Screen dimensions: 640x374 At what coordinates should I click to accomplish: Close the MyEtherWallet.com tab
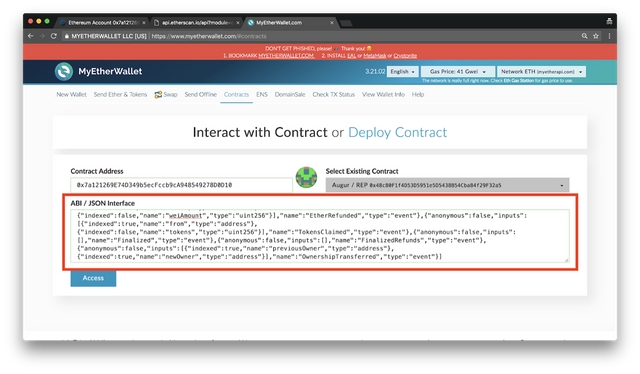point(331,23)
